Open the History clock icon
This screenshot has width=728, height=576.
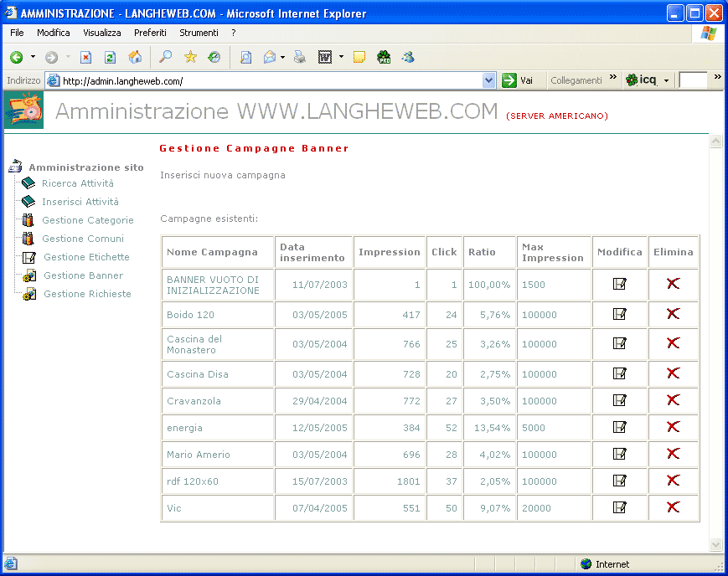pos(214,57)
